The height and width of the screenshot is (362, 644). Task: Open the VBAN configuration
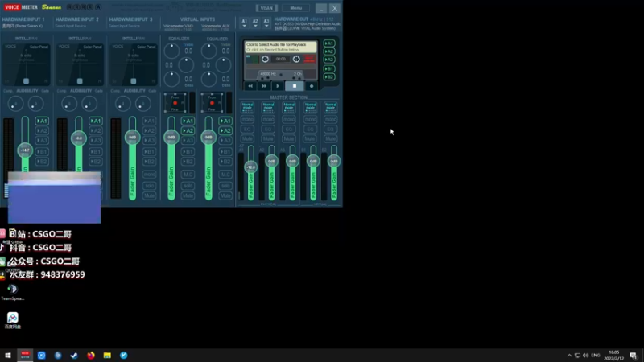coord(266,8)
